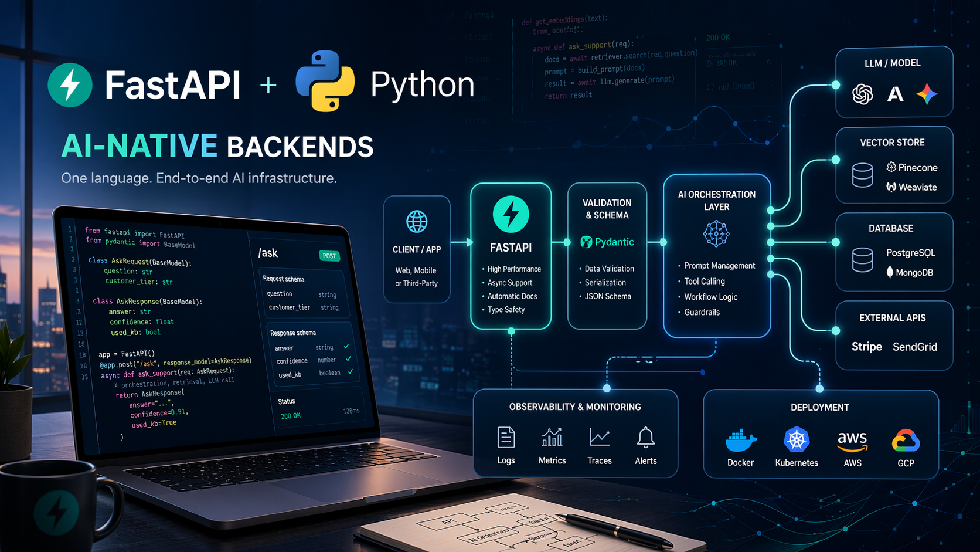Viewport: 980px width, 552px height.
Task: Click the Traces line chart icon
Action: [x=599, y=437]
